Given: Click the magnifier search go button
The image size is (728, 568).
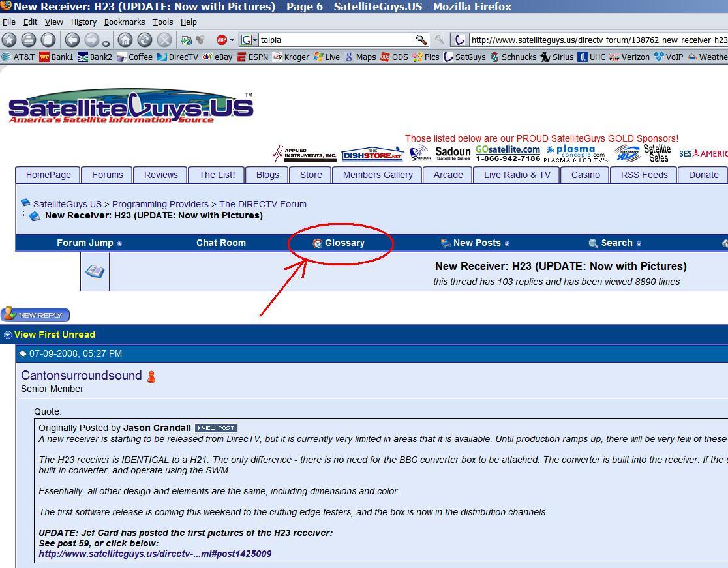Looking at the screenshot, I should point(421,40).
